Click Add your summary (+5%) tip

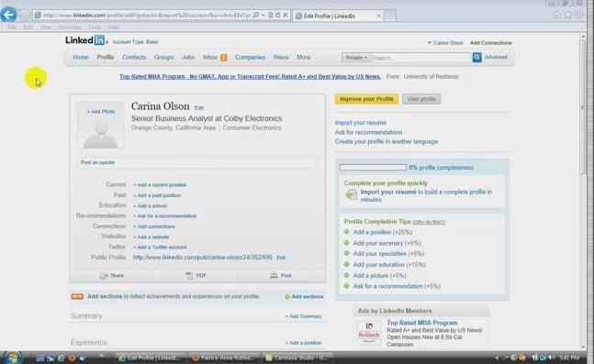click(x=387, y=243)
